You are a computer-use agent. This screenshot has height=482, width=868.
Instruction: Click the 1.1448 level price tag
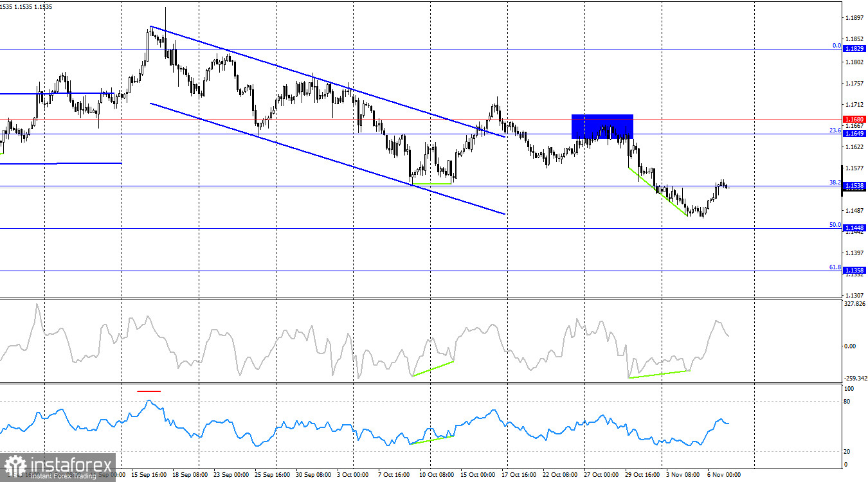tap(856, 227)
